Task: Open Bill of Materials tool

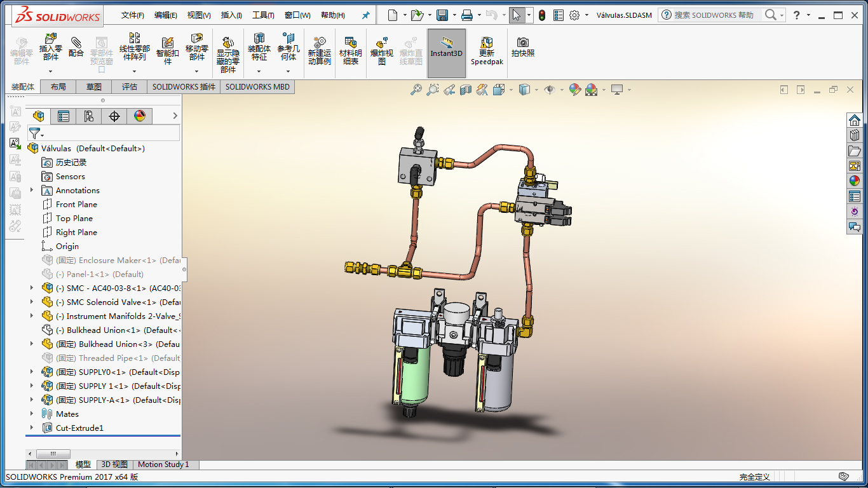Action: pos(350,50)
